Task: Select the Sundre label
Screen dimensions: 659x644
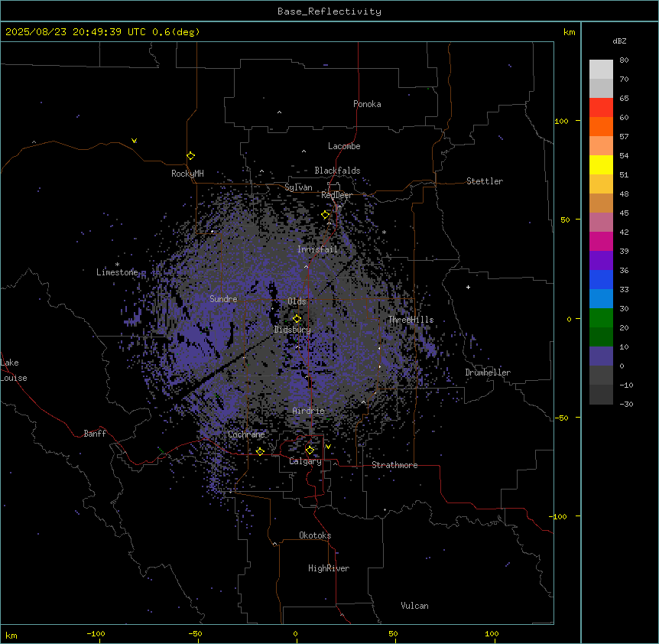Action: [223, 299]
